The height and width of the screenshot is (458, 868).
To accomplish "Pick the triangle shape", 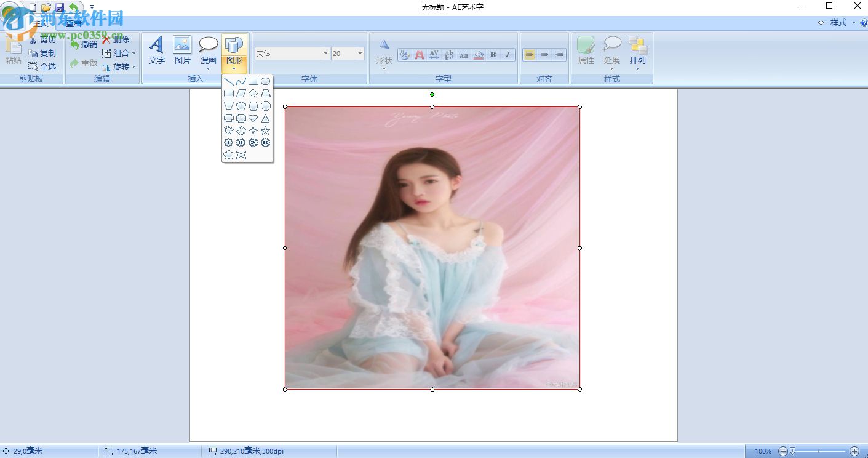I will (266, 118).
